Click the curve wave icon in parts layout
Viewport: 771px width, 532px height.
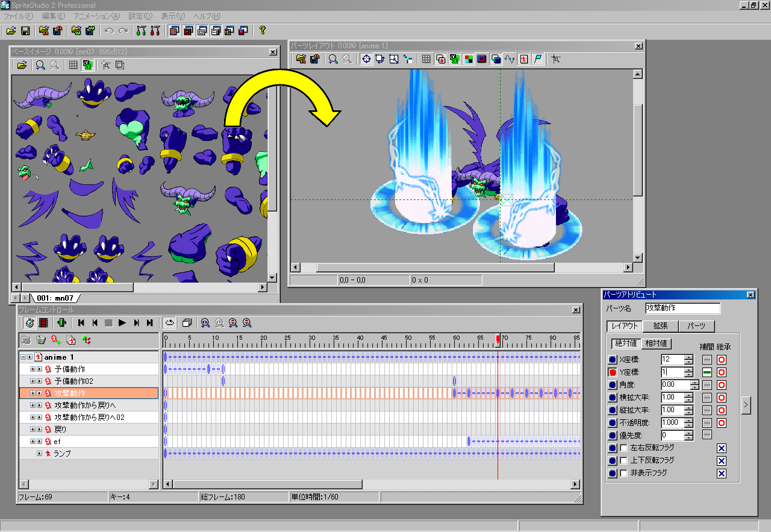click(510, 59)
